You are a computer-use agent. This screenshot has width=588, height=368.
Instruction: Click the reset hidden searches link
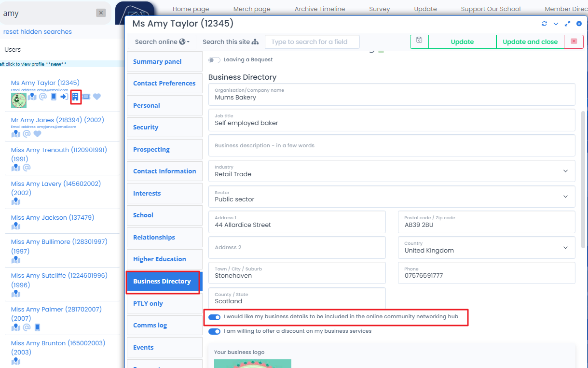point(38,32)
